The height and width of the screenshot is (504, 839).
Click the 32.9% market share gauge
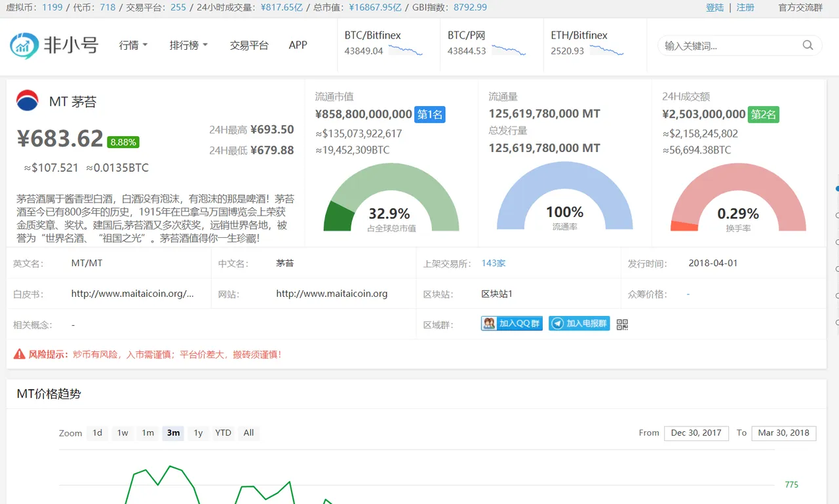click(391, 197)
